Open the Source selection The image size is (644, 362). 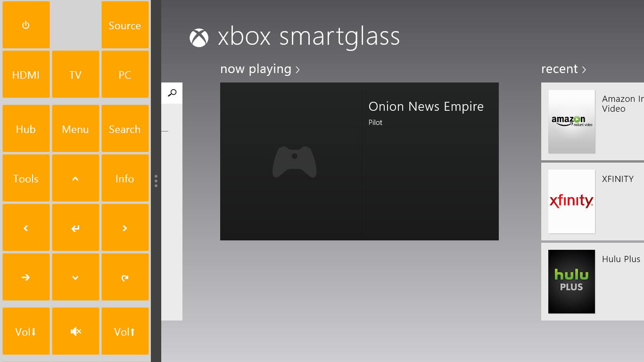(125, 25)
